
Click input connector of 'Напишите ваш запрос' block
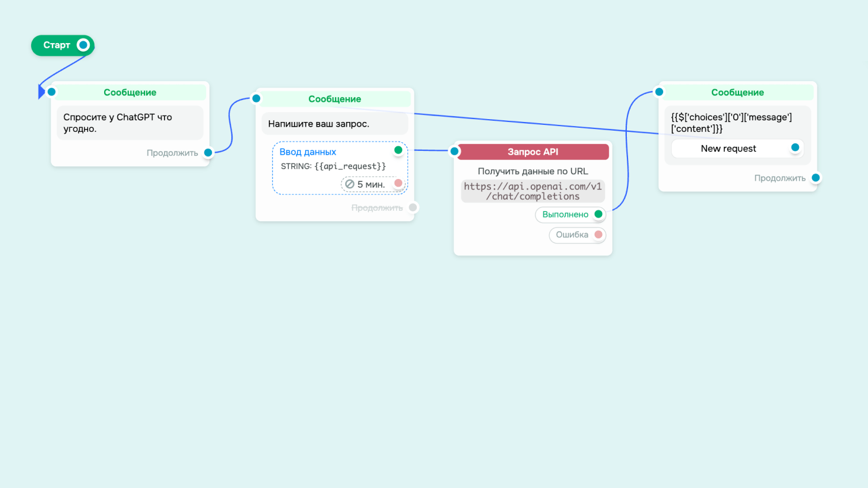click(257, 98)
